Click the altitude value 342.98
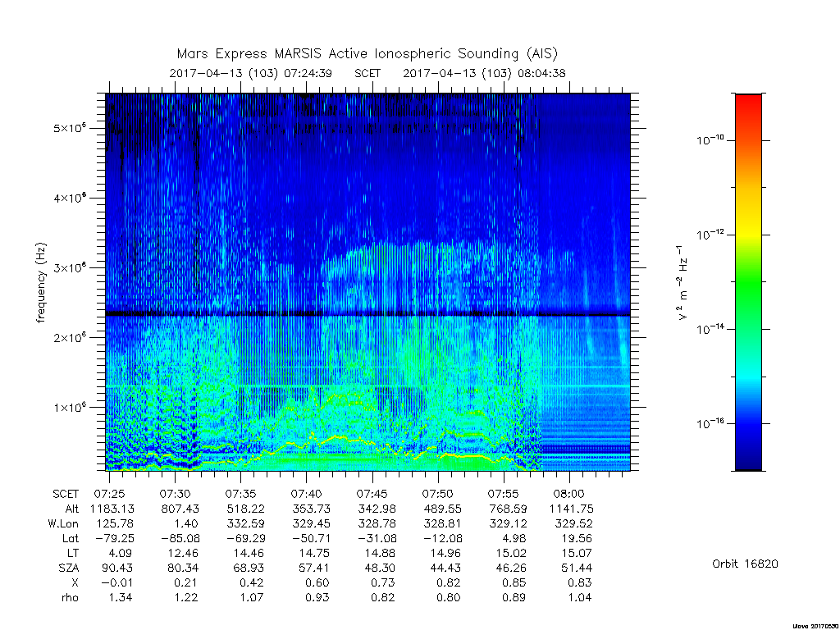840x630 pixels. click(x=377, y=509)
